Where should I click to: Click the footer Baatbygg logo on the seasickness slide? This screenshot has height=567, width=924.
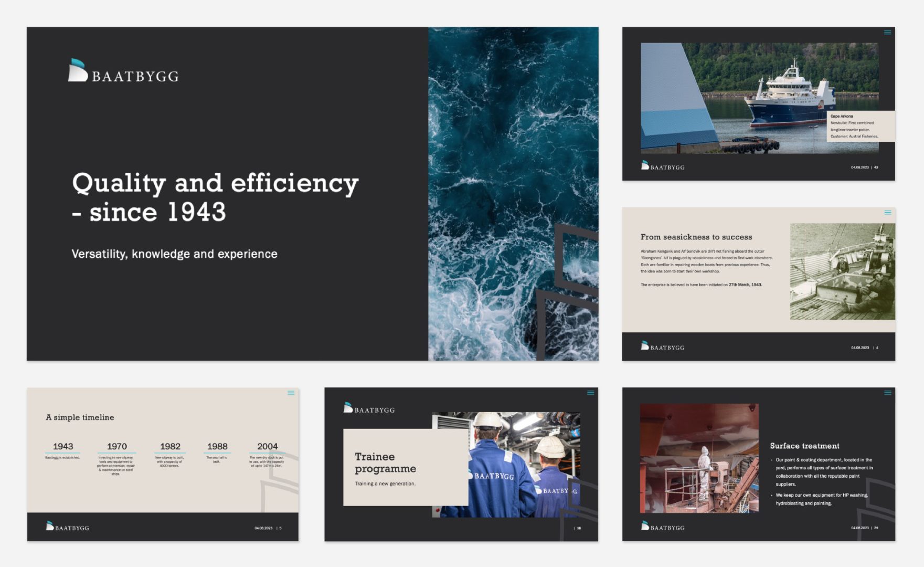point(663,345)
